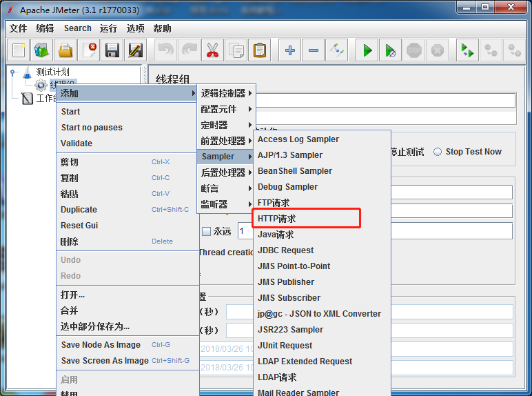Choose FTP请求 sampler entry
The image size is (532, 396).
pos(322,203)
